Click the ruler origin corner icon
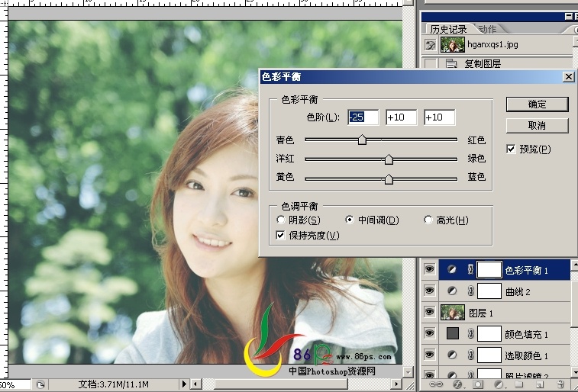Image resolution: width=578 pixels, height=392 pixels. click(x=4, y=3)
